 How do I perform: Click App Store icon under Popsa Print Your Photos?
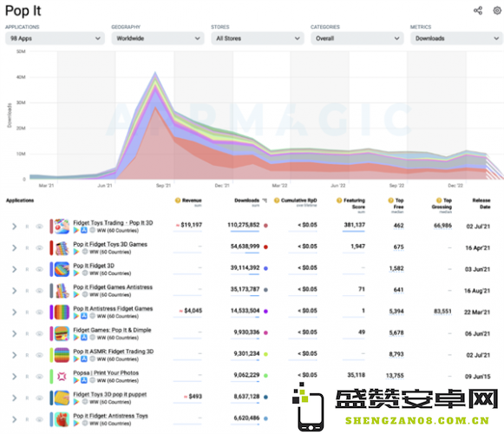tap(84, 380)
